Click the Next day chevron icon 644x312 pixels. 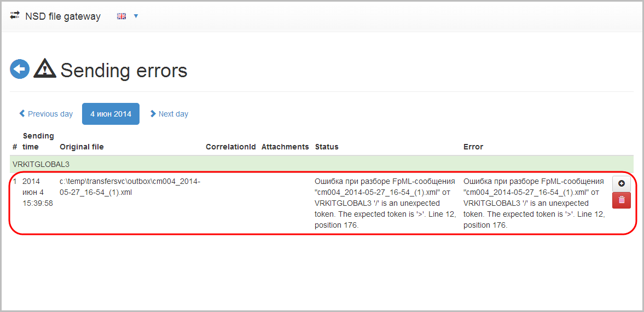pyautogui.click(x=153, y=113)
